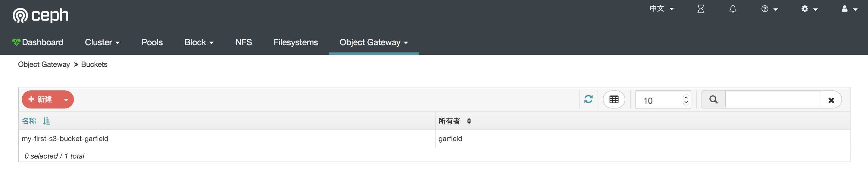
Task: Click the 新建 create button
Action: pos(40,99)
